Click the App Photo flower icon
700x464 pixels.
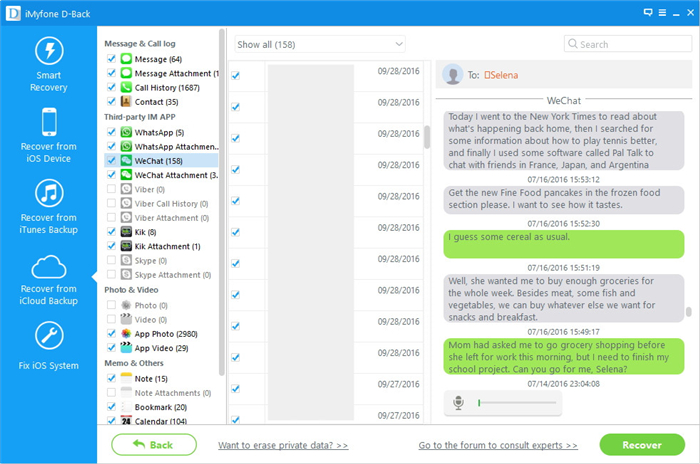pyautogui.click(x=126, y=334)
